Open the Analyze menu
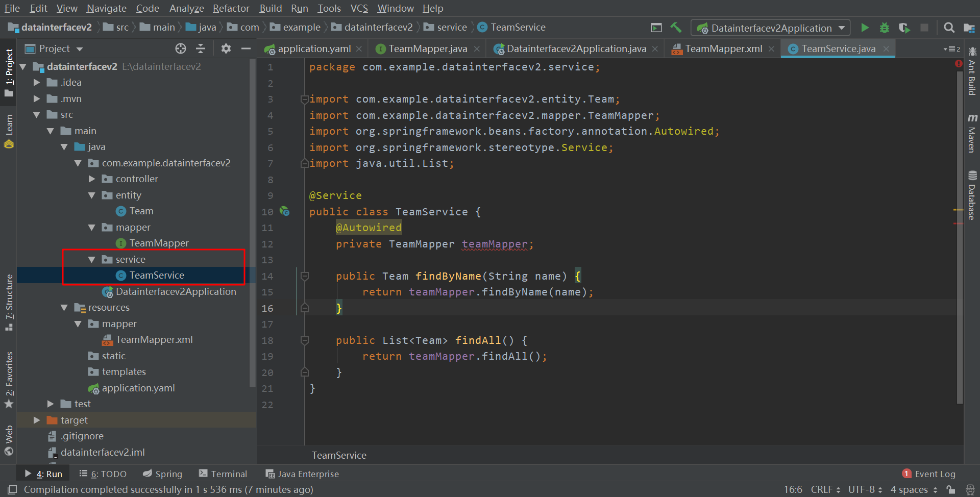Image resolution: width=980 pixels, height=497 pixels. [186, 8]
